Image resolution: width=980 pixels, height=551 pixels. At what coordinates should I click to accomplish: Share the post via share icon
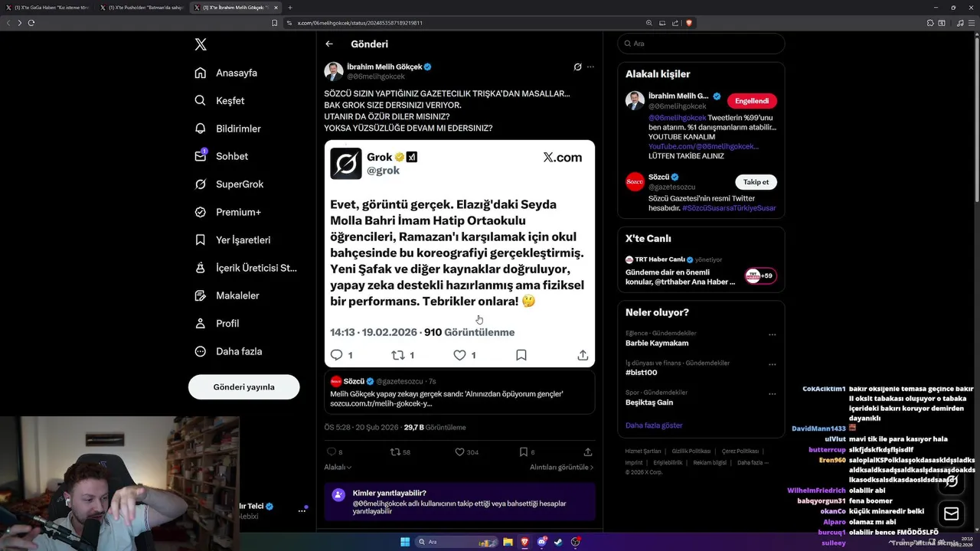pos(588,452)
